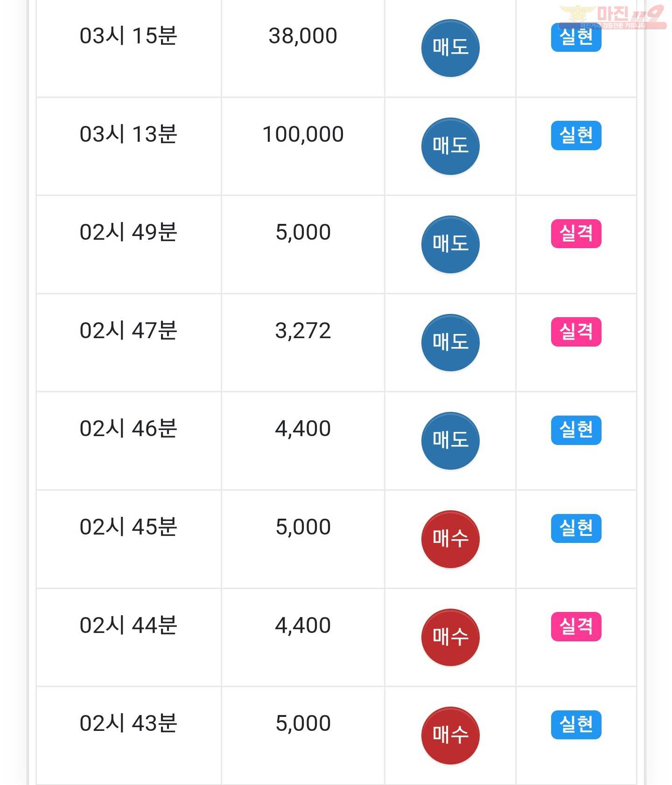Viewport: 672px width, 785px height.
Task: Click the pink 실격 badge for 02시 49분
Action: pyautogui.click(x=576, y=234)
